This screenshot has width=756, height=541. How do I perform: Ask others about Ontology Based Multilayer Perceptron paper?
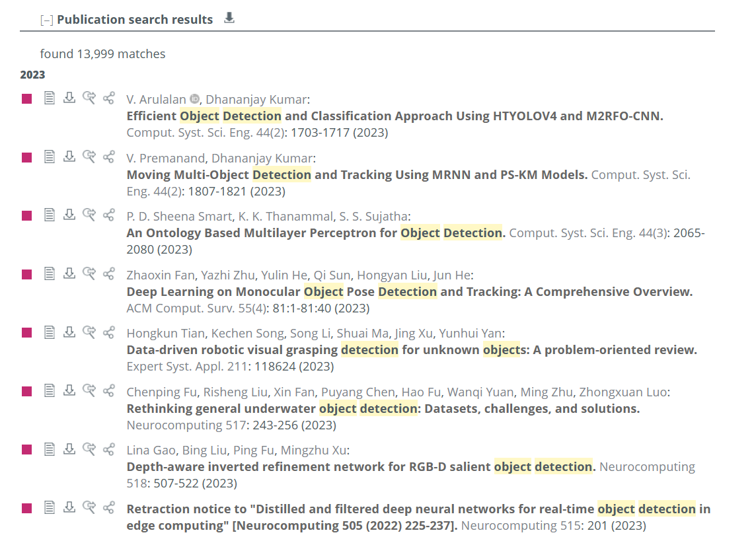(89, 215)
